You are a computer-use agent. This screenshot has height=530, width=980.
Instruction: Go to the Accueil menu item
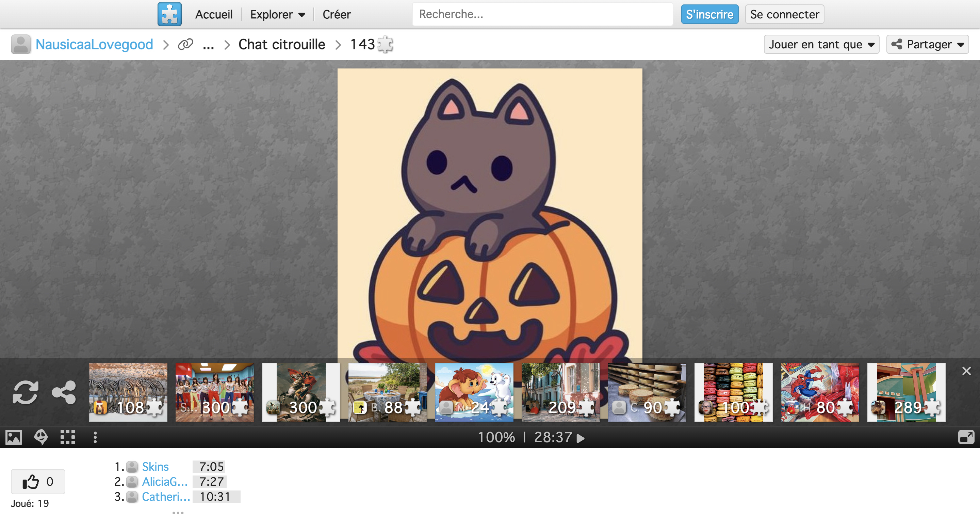point(213,14)
